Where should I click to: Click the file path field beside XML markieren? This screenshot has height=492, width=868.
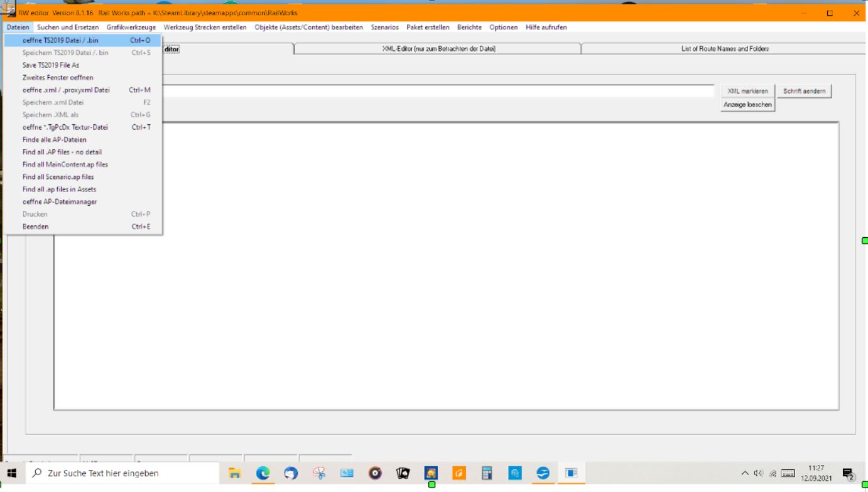pyautogui.click(x=438, y=91)
